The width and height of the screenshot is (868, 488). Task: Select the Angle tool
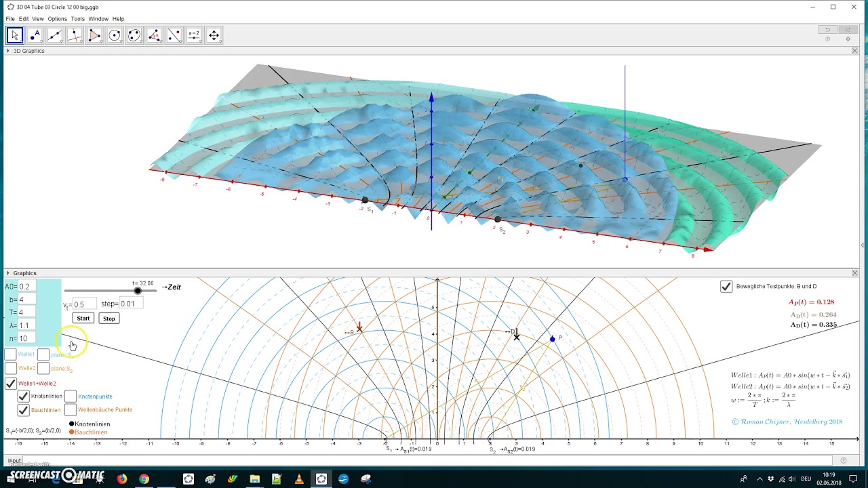point(154,35)
